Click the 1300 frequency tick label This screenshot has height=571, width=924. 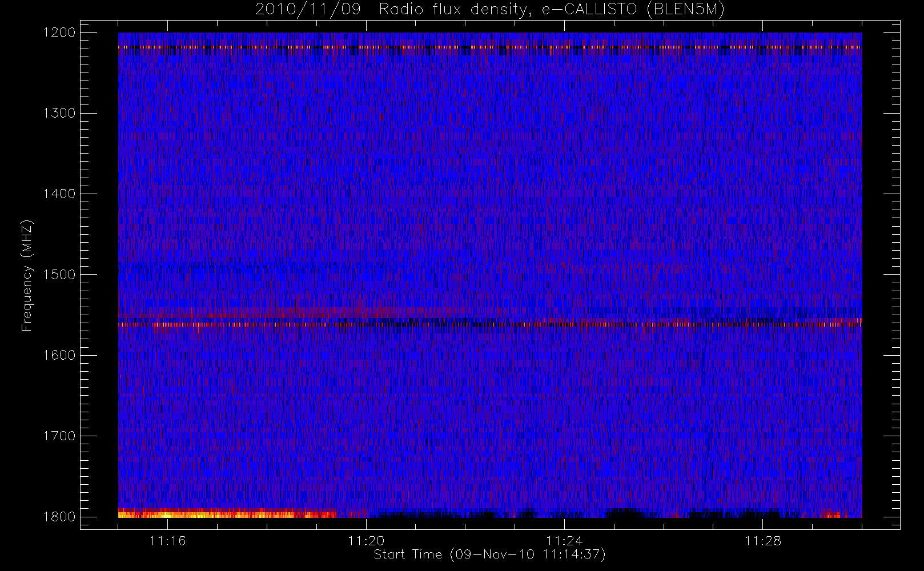click(x=59, y=113)
